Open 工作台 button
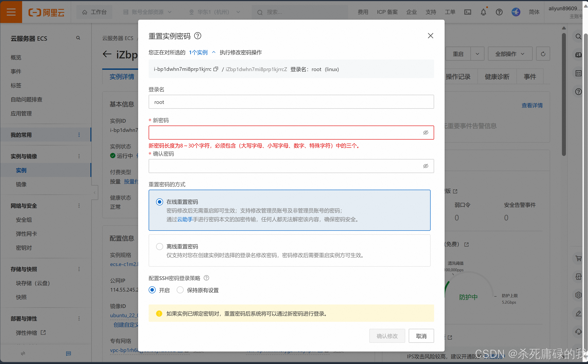 pyautogui.click(x=94, y=12)
